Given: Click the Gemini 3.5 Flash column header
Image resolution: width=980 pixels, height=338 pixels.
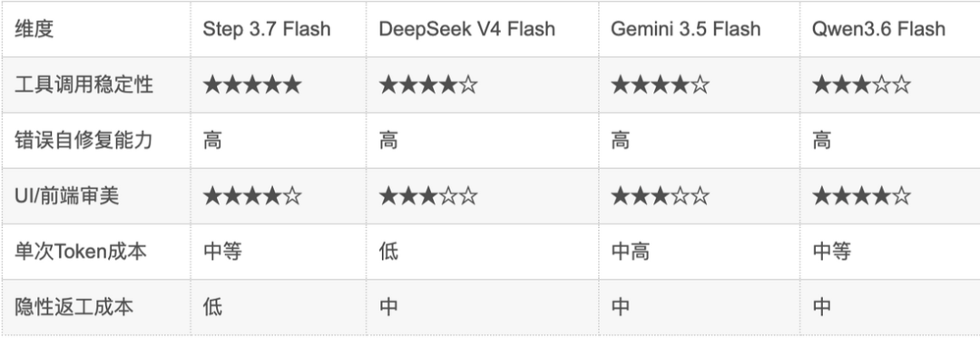Looking at the screenshot, I should click(x=686, y=29).
